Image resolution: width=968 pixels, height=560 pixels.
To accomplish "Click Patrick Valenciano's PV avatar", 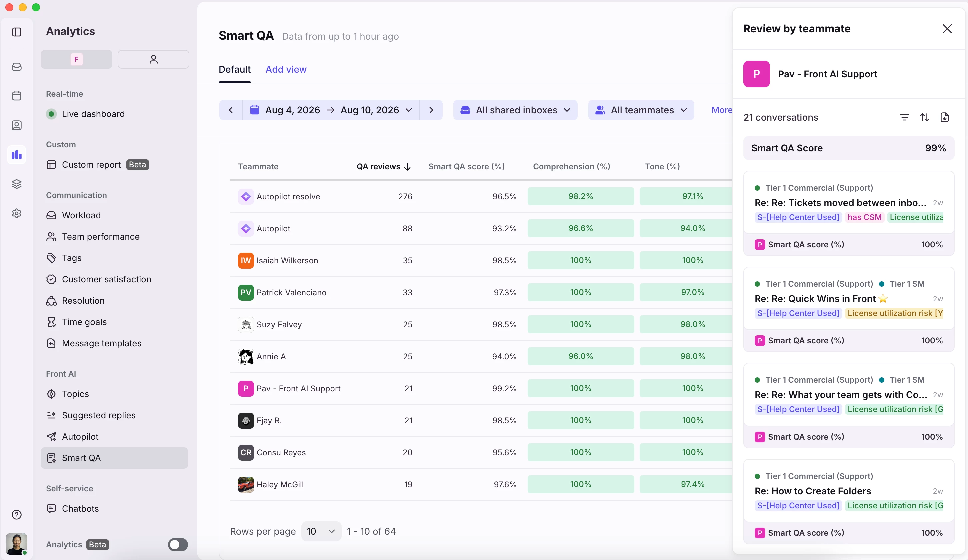I will pyautogui.click(x=246, y=293).
